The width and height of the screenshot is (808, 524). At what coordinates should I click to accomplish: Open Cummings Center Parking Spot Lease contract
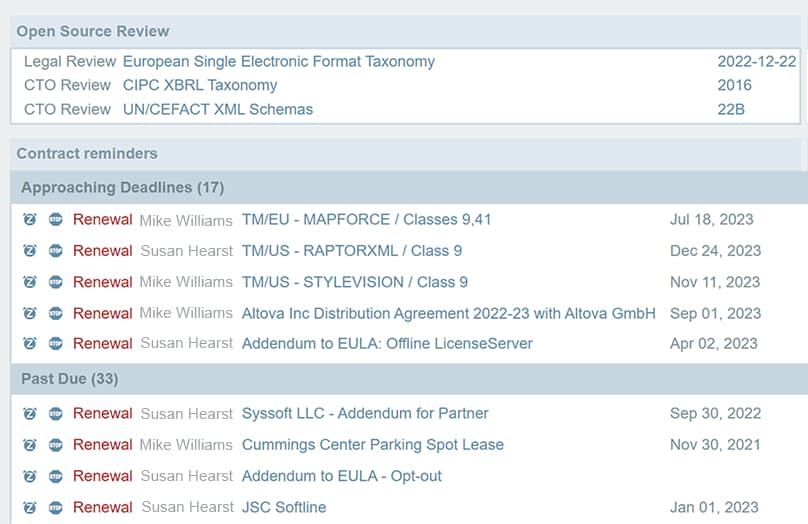click(372, 445)
